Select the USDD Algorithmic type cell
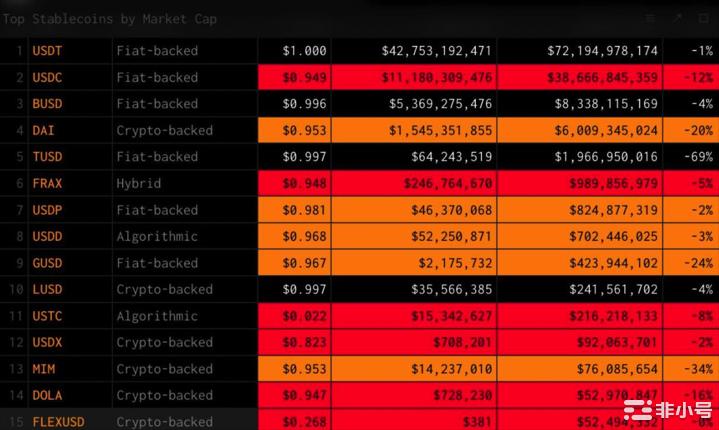Screen dimensions: 719x430 coord(157,236)
